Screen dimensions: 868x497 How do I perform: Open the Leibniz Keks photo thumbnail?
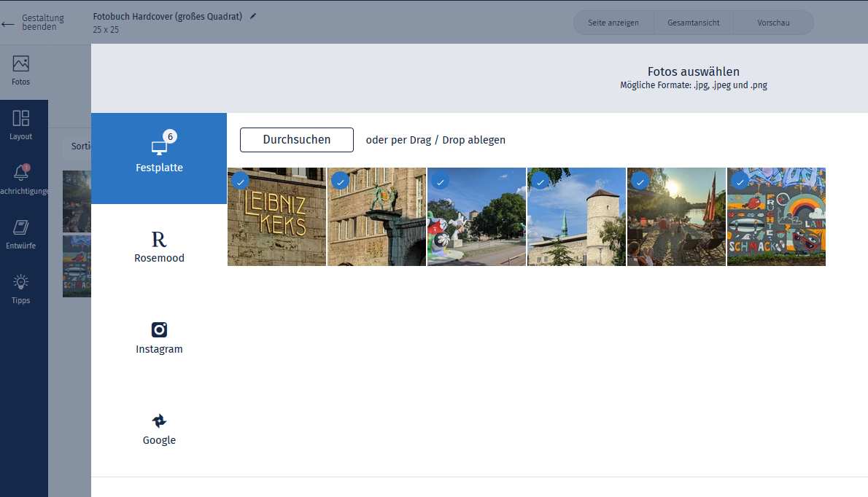point(276,216)
